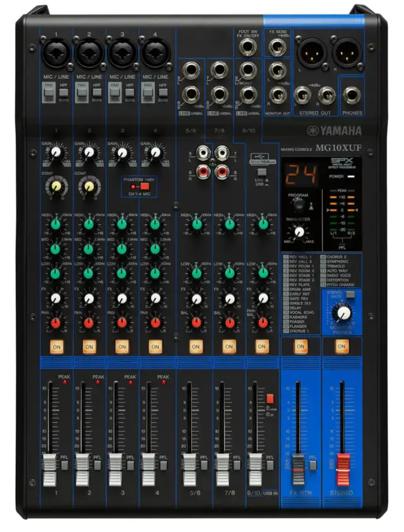Click channel 7/8 FX send knob
Viewport: 404px width, 532px height.
230,299
